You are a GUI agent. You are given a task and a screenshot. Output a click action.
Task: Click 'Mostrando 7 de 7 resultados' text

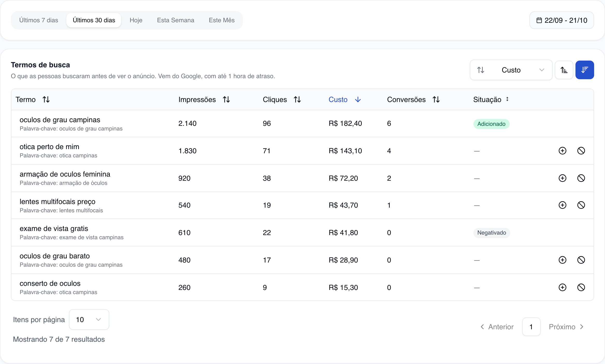click(59, 339)
